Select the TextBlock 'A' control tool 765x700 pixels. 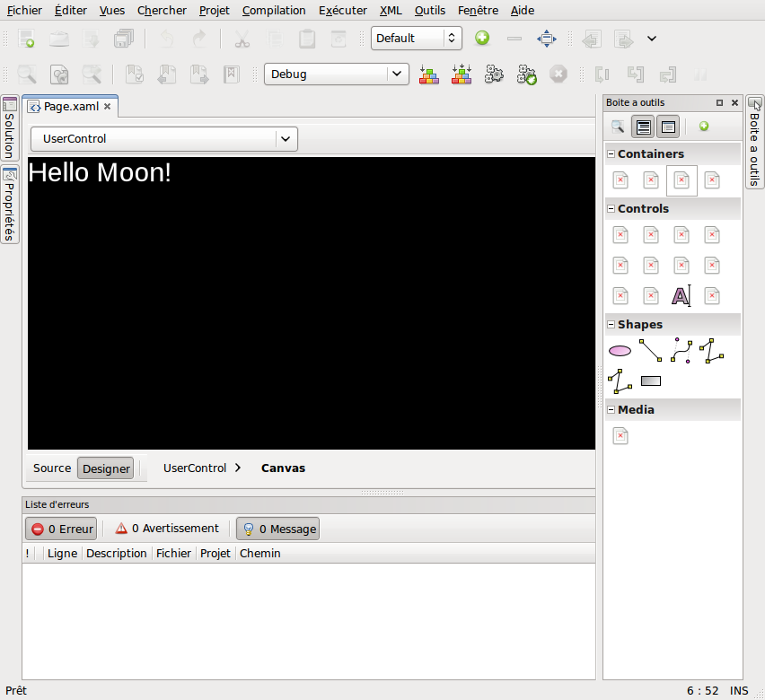point(681,295)
